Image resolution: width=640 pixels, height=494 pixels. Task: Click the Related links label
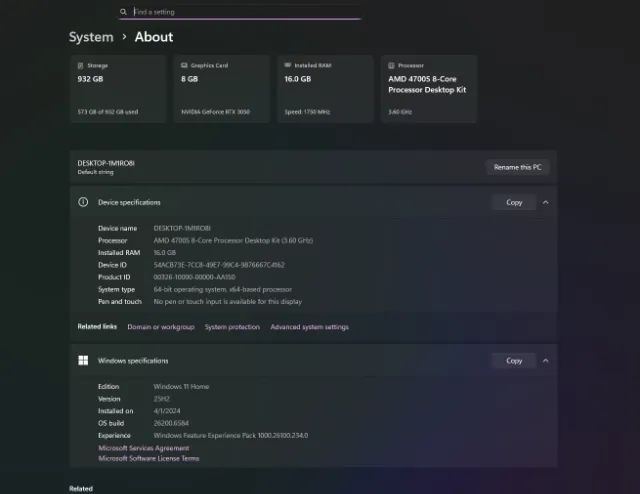point(97,327)
